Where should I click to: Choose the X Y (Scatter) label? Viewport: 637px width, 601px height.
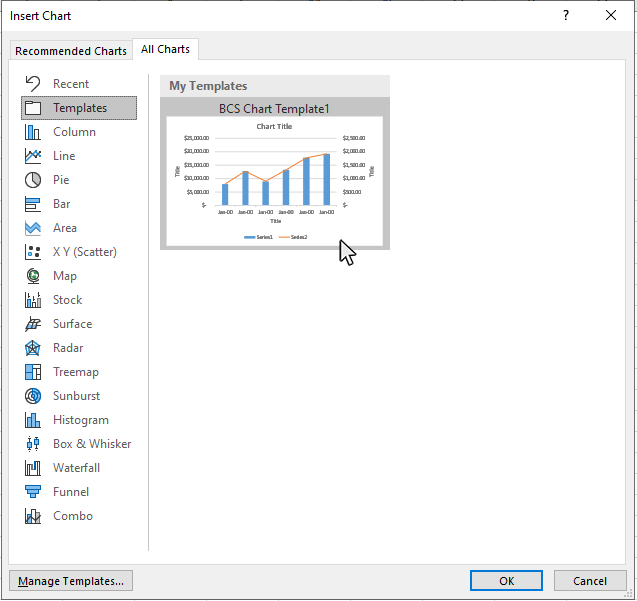point(85,252)
